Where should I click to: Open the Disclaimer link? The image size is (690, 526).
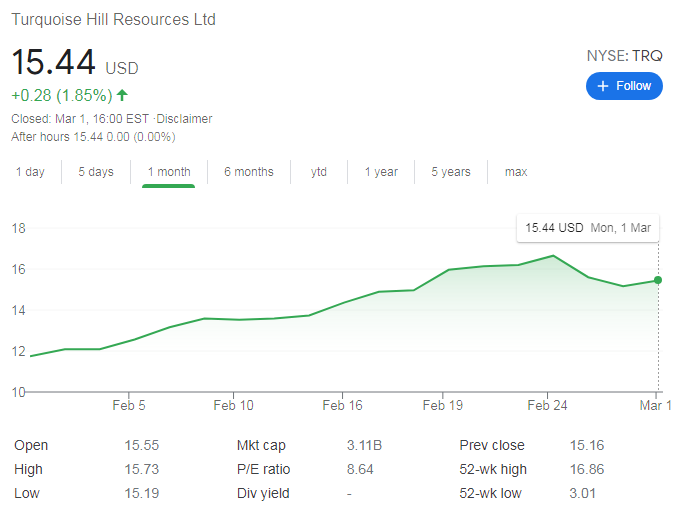[184, 119]
